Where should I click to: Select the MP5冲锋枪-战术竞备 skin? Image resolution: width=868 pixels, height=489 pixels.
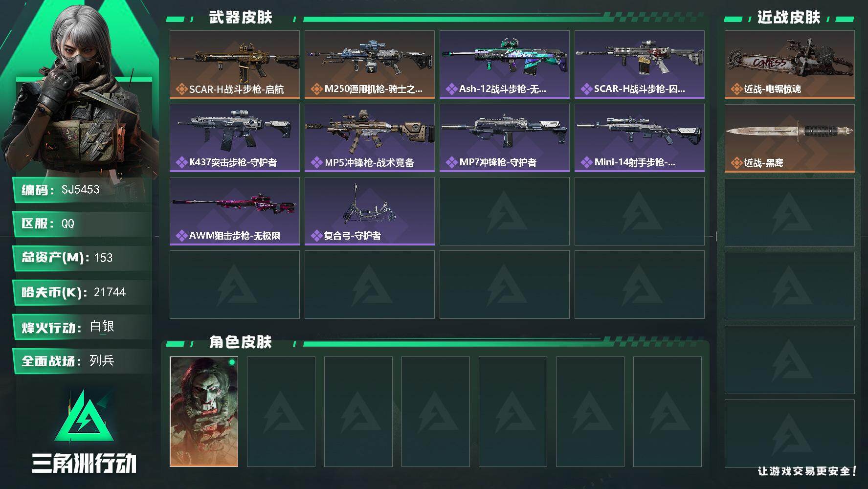pyautogui.click(x=370, y=138)
